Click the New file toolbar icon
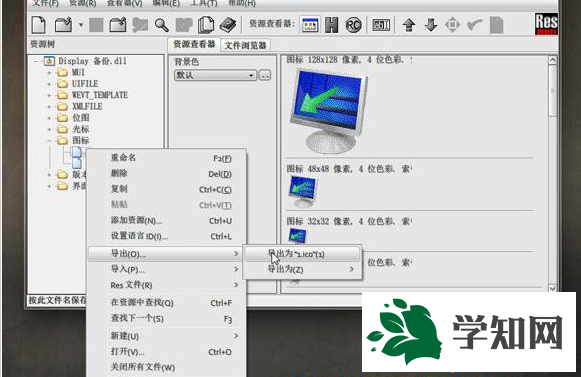Screen dimensions: 581x377 click(39, 25)
